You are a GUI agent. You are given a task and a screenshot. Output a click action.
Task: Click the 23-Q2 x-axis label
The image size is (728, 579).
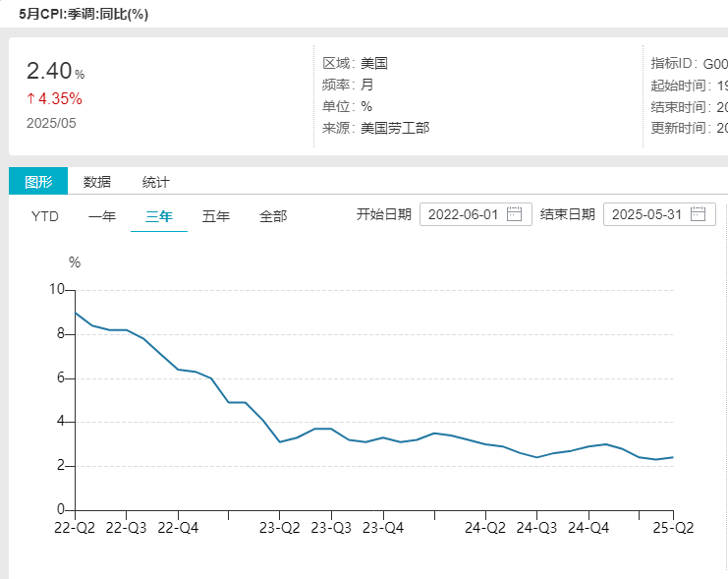[279, 527]
